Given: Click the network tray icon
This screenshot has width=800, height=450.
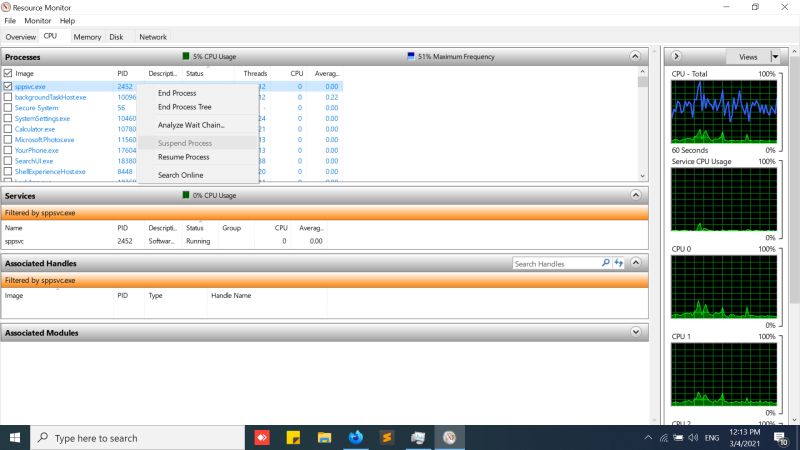Looking at the screenshot, I should tap(664, 438).
